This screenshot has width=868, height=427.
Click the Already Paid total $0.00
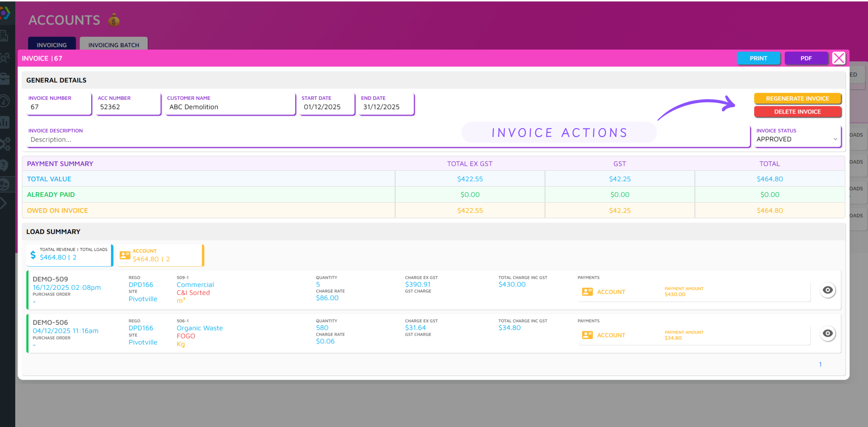(769, 195)
